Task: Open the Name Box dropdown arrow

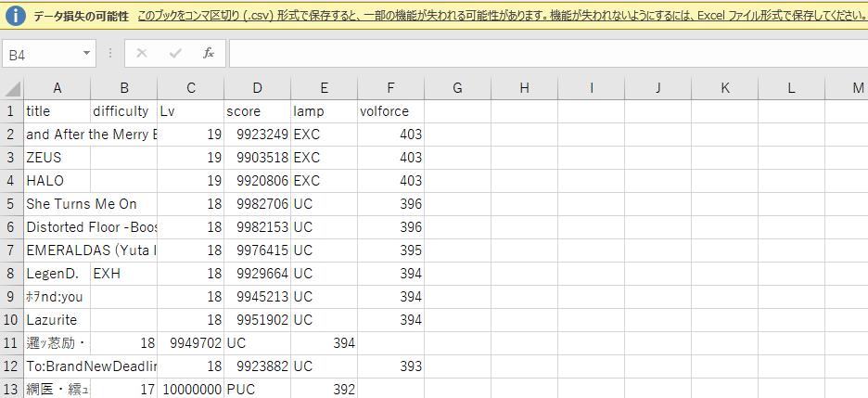Action: coord(86,54)
